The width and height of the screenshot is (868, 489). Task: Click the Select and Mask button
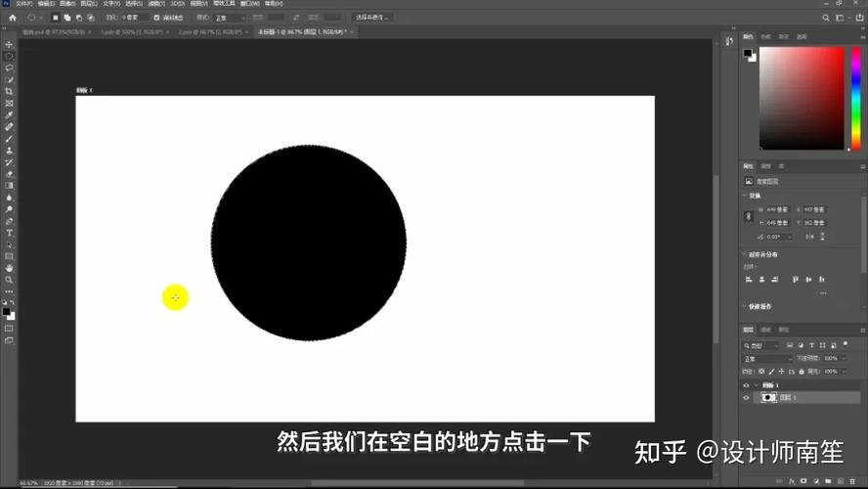point(372,18)
